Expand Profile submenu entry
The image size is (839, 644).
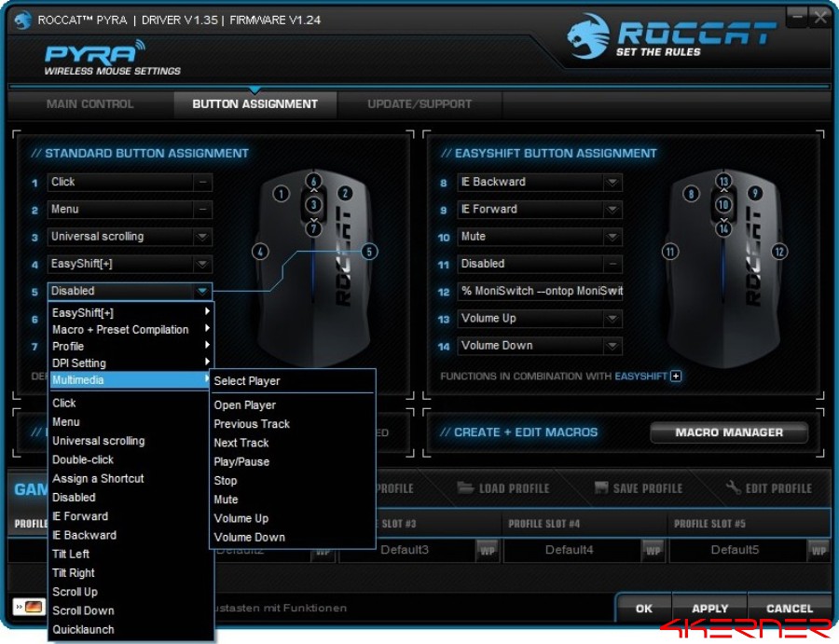pos(131,346)
